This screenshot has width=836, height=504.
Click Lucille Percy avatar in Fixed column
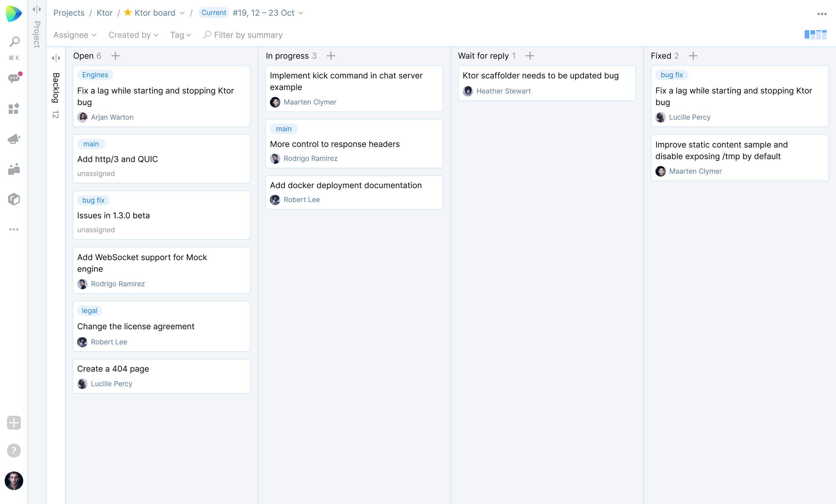[660, 117]
